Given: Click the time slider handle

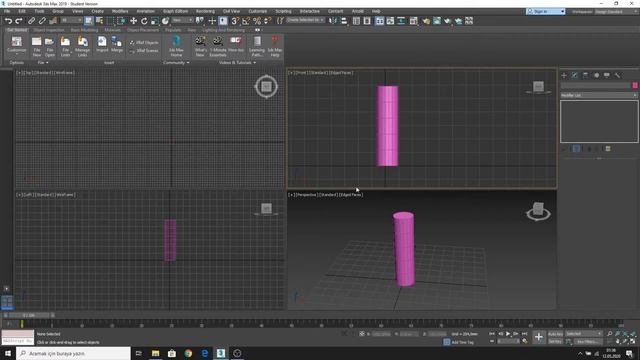Looking at the screenshot, I should click(x=29, y=316).
